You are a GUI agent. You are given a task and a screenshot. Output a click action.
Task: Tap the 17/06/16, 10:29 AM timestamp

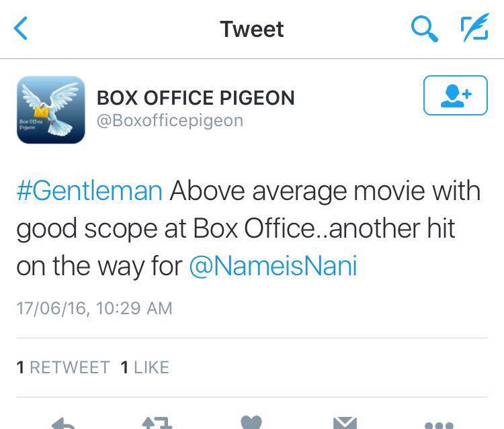(94, 308)
